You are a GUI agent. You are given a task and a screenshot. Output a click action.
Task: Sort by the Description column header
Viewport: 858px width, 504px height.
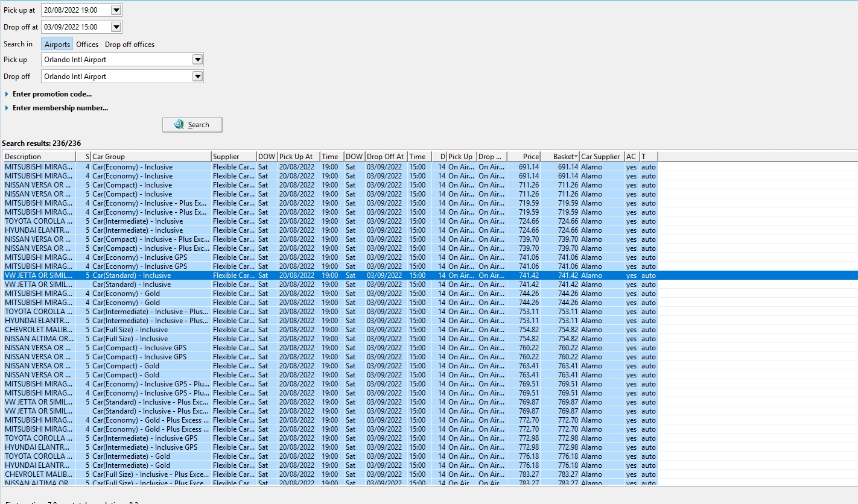[x=40, y=157]
